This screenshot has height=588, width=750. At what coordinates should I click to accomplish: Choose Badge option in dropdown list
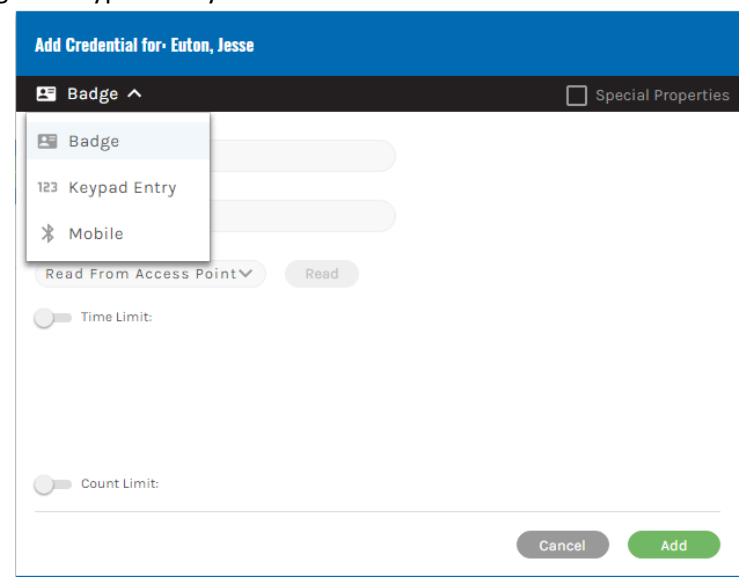118,141
